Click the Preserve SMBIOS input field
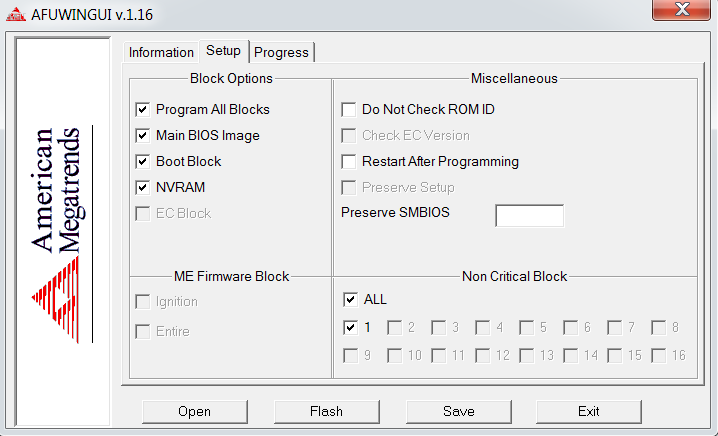718x436 pixels. 529,215
